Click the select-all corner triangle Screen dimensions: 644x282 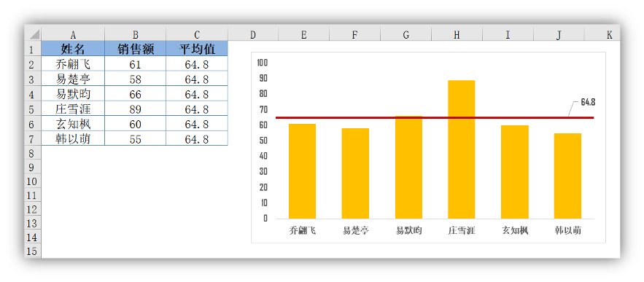point(34,34)
